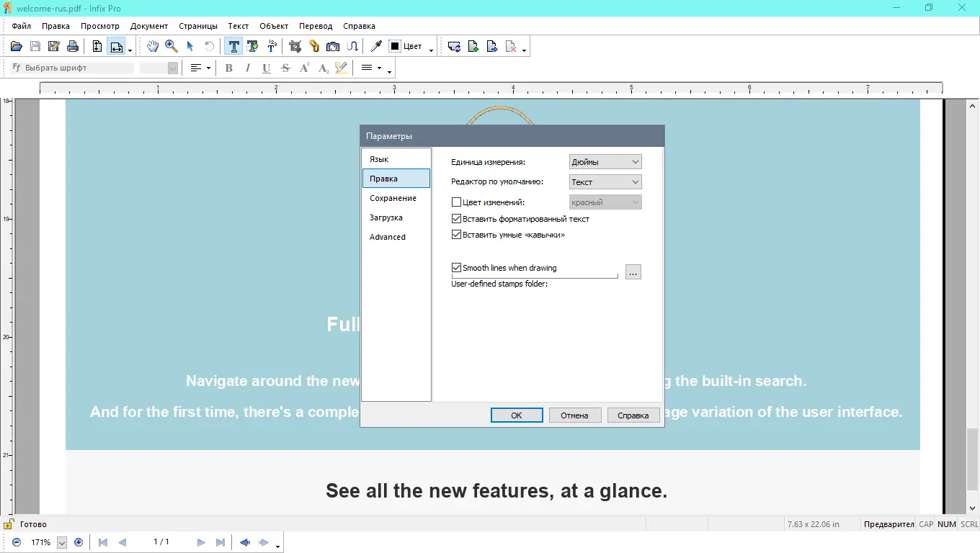Choose the add Text Box tool
Image resolution: width=980 pixels, height=553 pixels.
(252, 47)
